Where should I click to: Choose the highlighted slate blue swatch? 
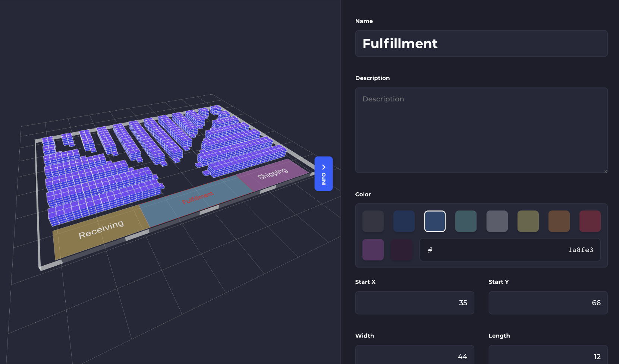(435, 221)
